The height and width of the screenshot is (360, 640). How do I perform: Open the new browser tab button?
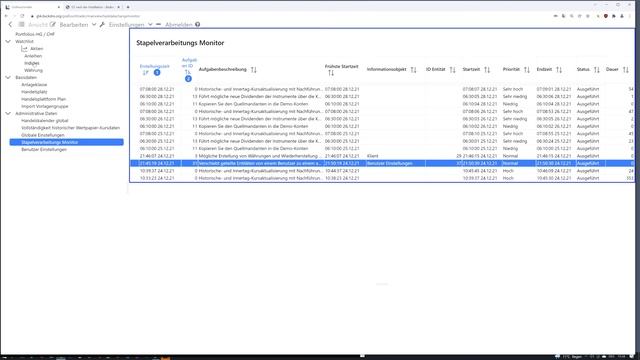[x=128, y=7]
